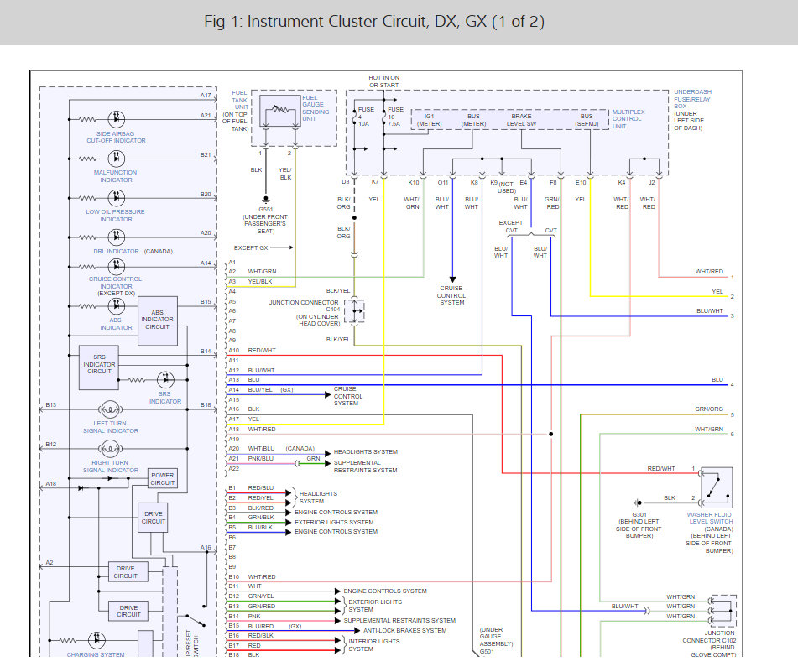Click the SRS indicator lamp symbol
Viewport: 798px width, 672px height.
[x=165, y=379]
